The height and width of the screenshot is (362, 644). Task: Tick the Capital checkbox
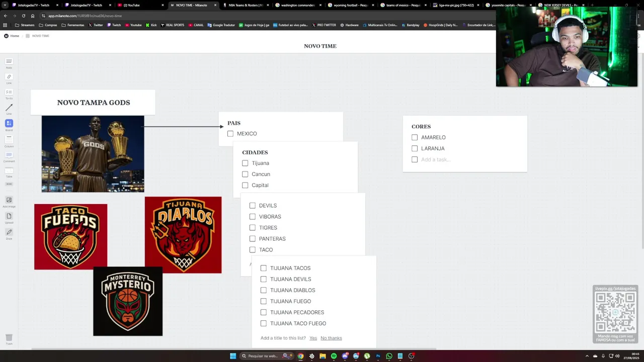[x=245, y=185]
